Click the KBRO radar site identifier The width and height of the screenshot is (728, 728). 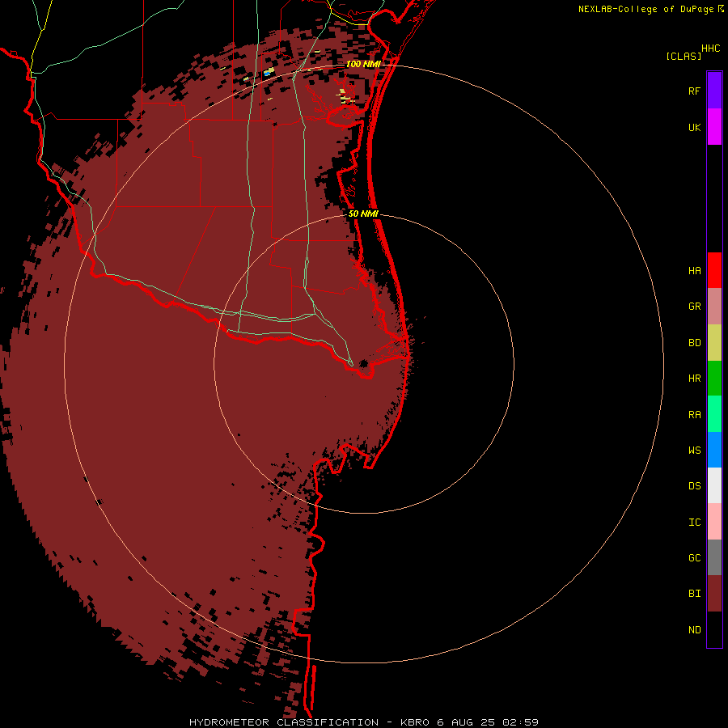point(415,722)
